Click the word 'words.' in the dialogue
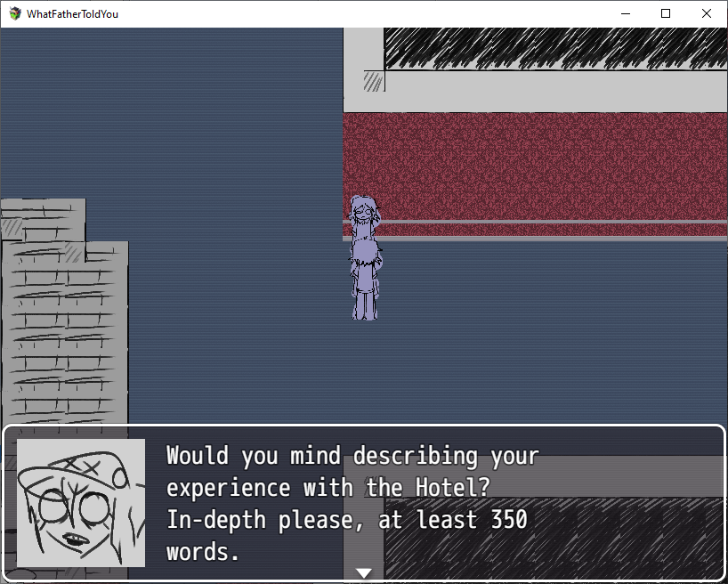 point(203,552)
